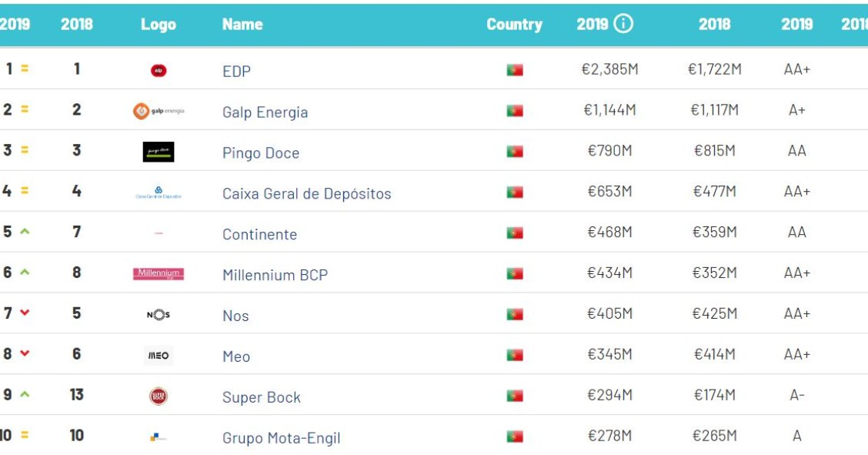
Task: Click the EDP logo icon
Action: coord(159,70)
